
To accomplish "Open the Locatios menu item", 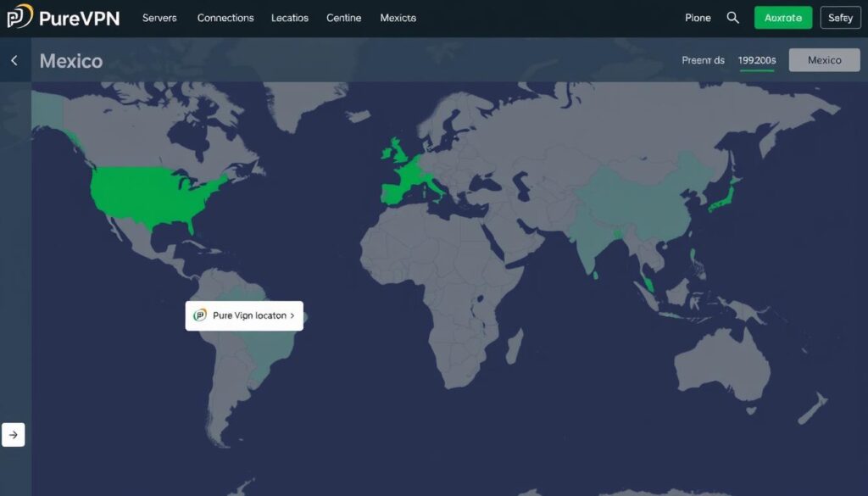I will 290,18.
